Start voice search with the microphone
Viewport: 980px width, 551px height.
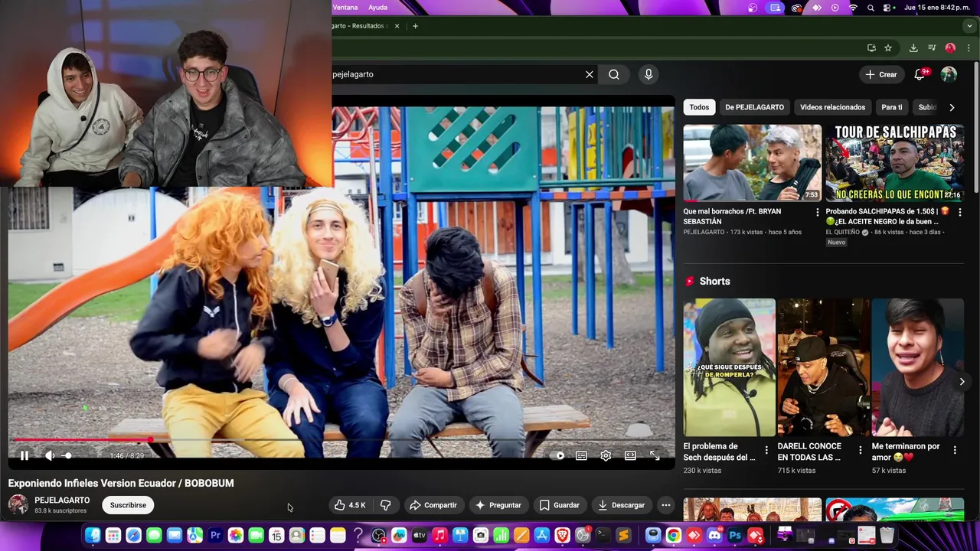pos(648,74)
